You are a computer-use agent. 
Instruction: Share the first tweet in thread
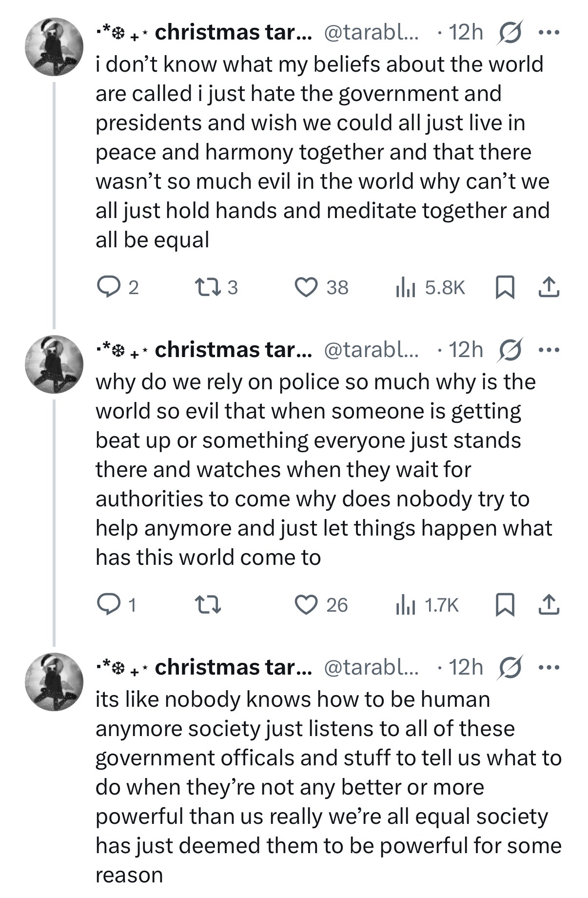(549, 287)
